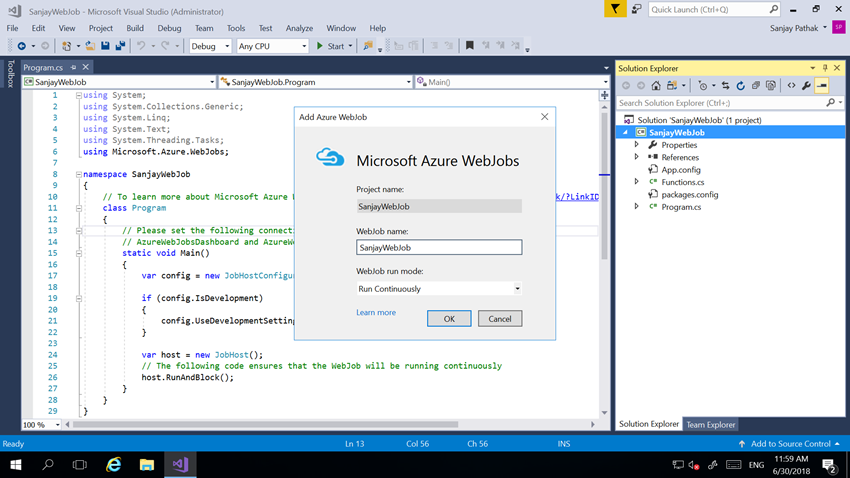
Task: Click the Solutions and Folders switch icon
Action: tap(672, 86)
